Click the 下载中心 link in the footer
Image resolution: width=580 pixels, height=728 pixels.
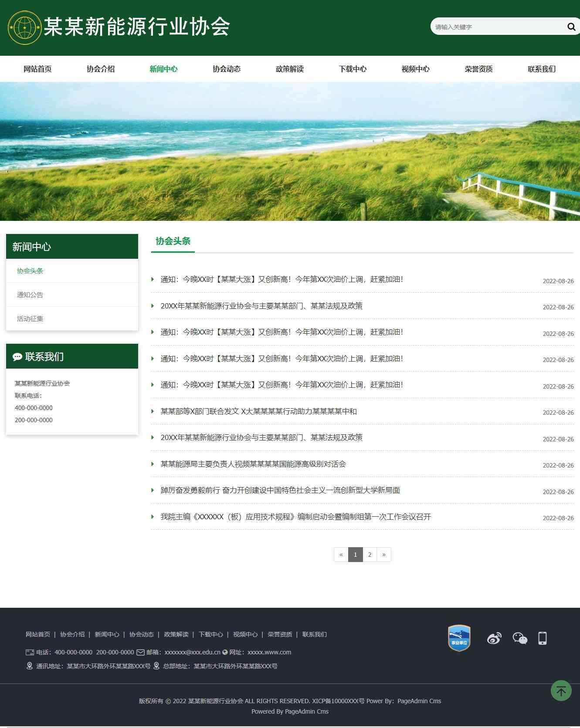(x=210, y=634)
